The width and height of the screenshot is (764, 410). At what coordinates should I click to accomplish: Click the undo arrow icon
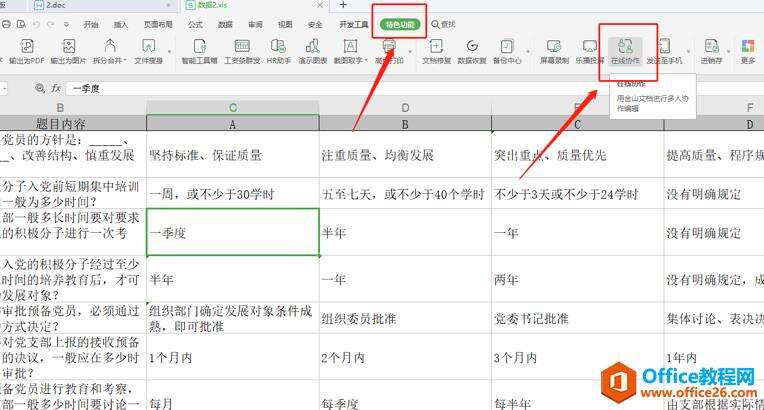click(37, 24)
